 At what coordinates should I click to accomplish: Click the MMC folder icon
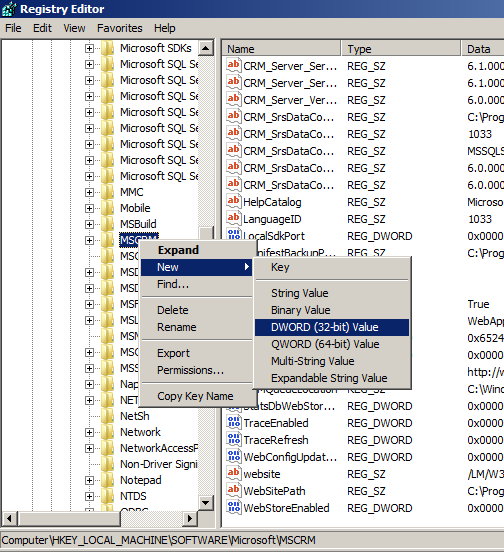coord(108,192)
